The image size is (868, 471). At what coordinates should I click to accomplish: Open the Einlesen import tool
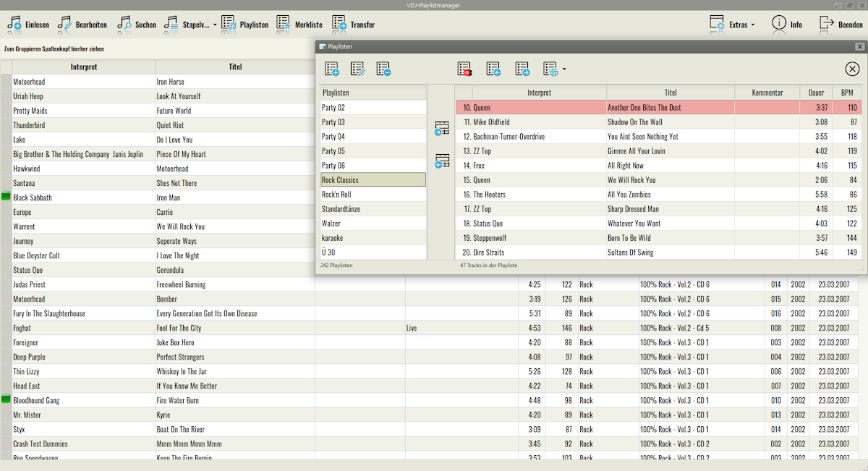[28, 25]
